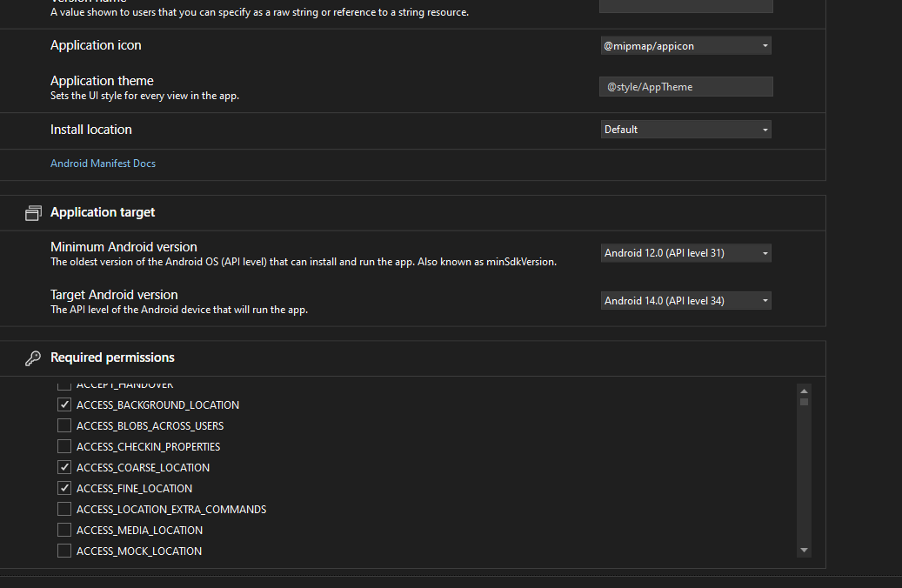Tick ACCESS_MOCK_LOCATION checkbox

pos(64,551)
